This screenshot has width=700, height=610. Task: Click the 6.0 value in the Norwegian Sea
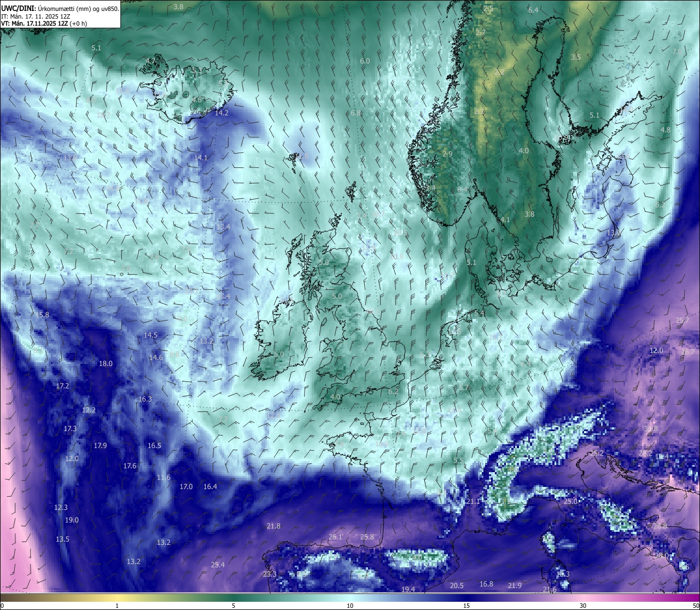365,61
